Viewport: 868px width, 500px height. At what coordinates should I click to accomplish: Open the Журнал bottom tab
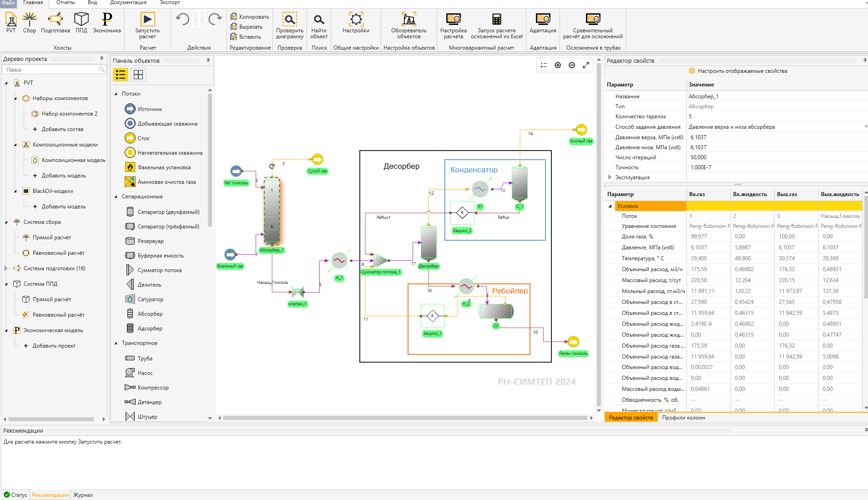[x=83, y=495]
